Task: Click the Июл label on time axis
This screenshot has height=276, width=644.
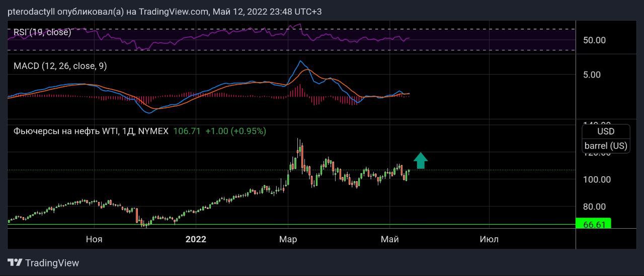Action: point(489,239)
